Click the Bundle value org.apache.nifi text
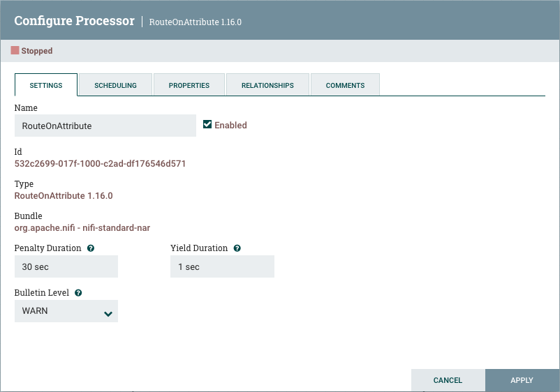 coord(82,228)
